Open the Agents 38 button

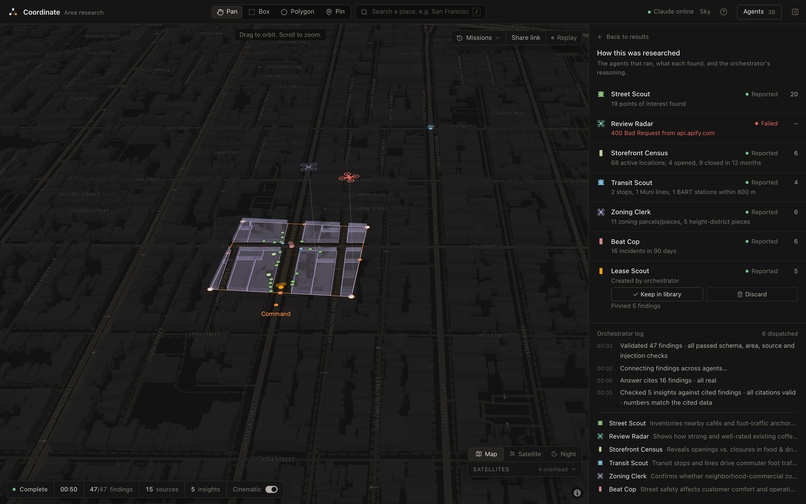tap(759, 12)
